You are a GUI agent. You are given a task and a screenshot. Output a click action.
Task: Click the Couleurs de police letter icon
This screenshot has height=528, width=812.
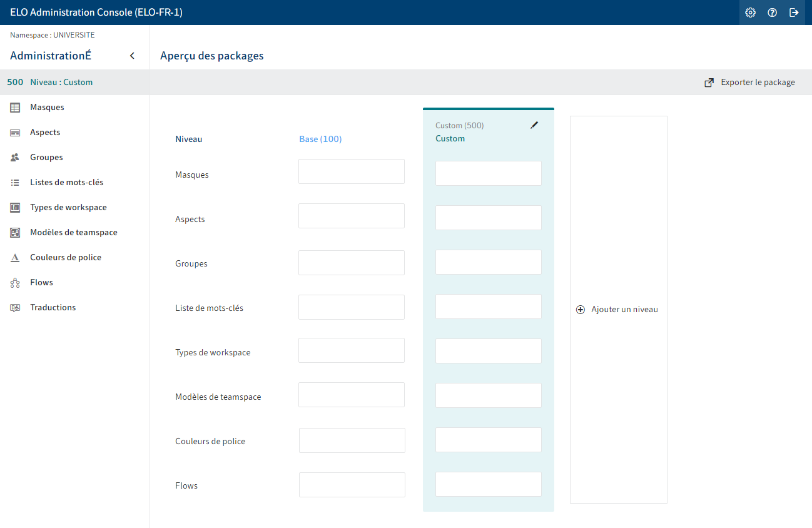(15, 258)
